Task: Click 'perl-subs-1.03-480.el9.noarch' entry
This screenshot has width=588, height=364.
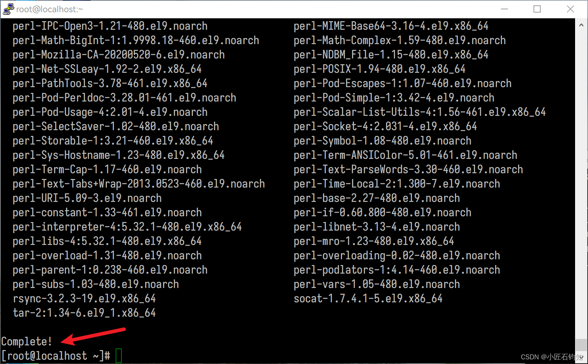Action: [96, 284]
